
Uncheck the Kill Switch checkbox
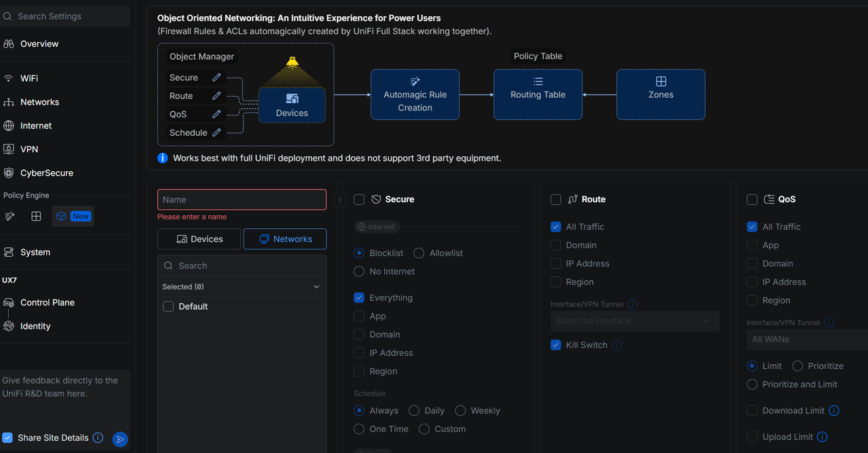pyautogui.click(x=556, y=345)
